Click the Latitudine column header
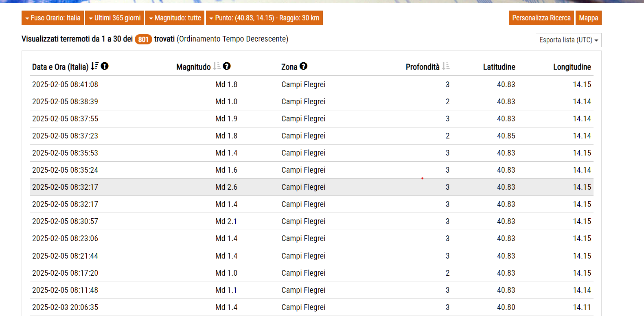Screen dimensions: 644x316 [499, 67]
